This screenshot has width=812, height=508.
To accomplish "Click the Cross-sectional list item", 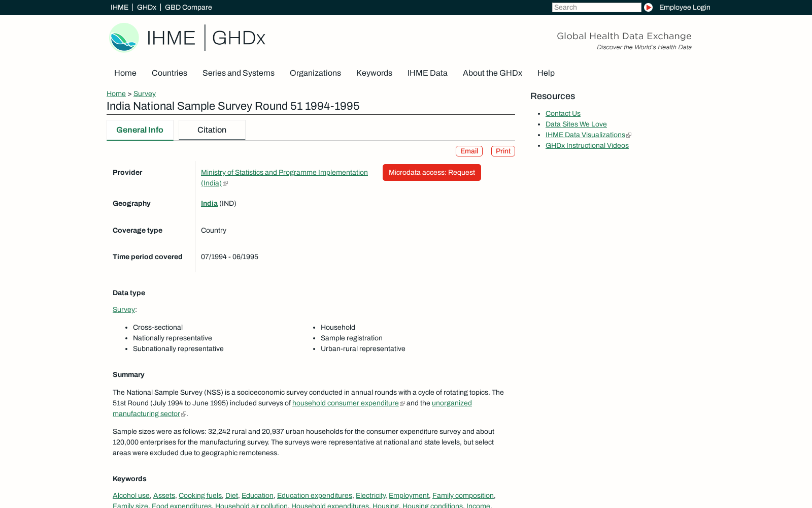I will coord(158,327).
